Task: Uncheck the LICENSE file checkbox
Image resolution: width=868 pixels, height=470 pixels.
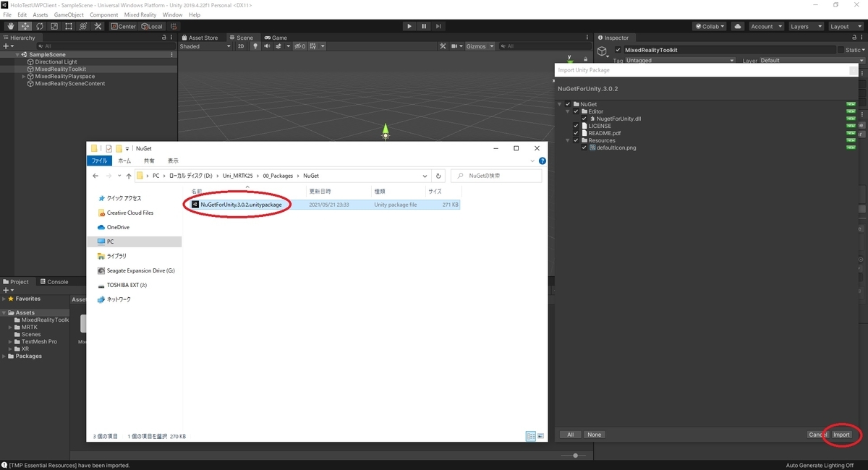Action: coord(576,126)
